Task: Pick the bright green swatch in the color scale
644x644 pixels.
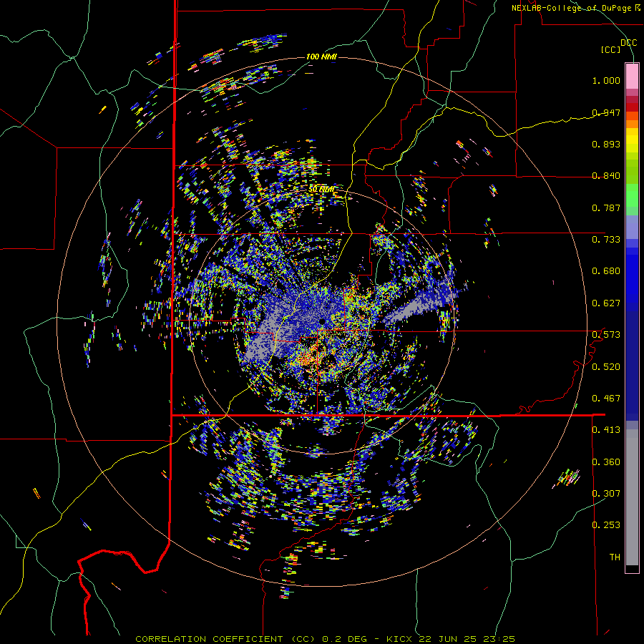Action: coord(632,195)
